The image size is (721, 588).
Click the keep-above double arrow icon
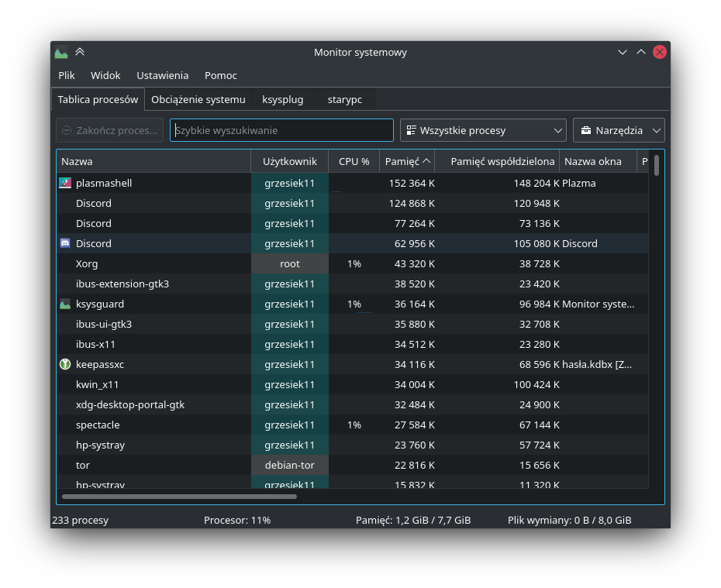coord(80,53)
